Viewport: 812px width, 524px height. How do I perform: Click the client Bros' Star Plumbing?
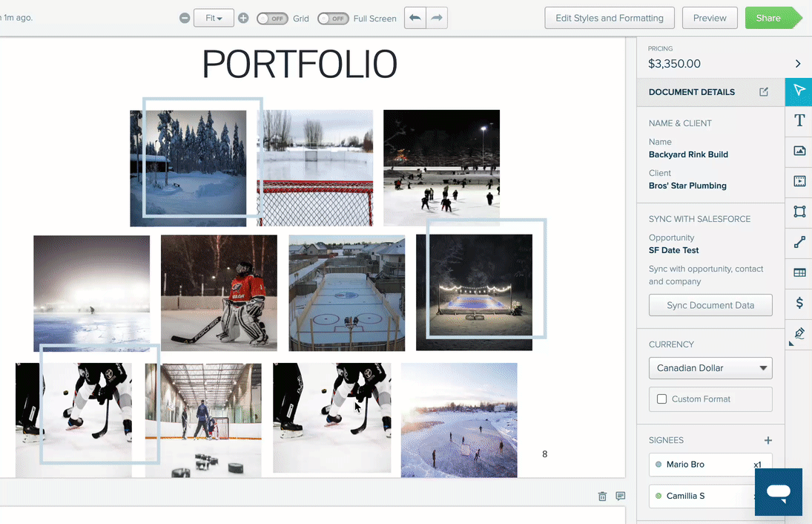click(x=687, y=186)
